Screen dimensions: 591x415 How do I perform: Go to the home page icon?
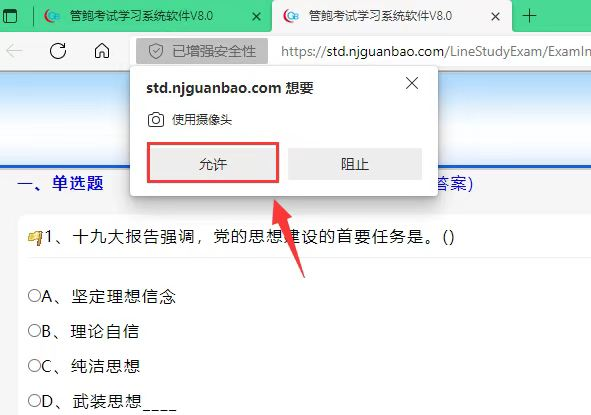[102, 51]
